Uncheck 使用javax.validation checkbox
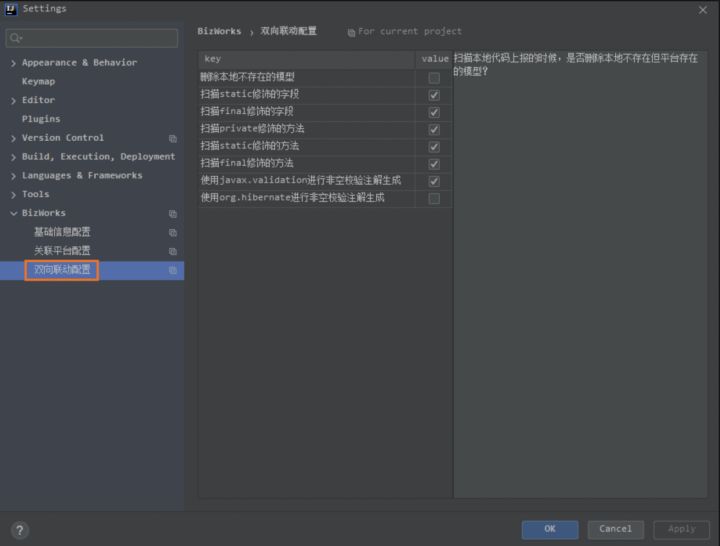Screen dimensions: 720x546 point(434,181)
